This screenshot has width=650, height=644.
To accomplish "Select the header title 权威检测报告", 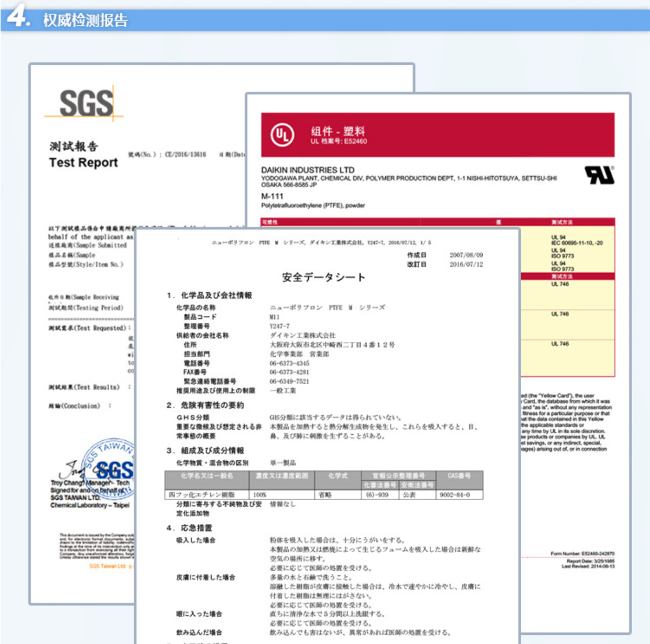I will point(85,20).
